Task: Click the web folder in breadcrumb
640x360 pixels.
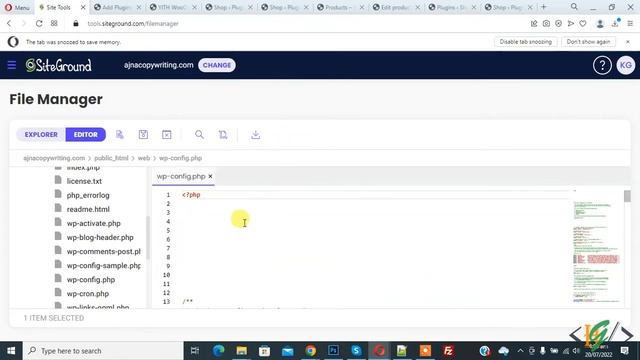Action: pos(144,158)
